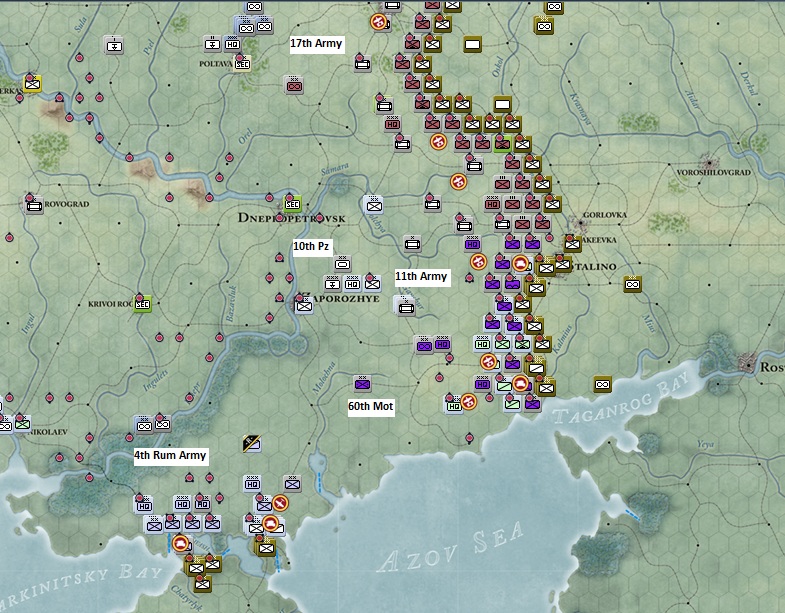
Task: Select the red XXX HQ counter northwest of Gorlovka
Action: point(493,204)
